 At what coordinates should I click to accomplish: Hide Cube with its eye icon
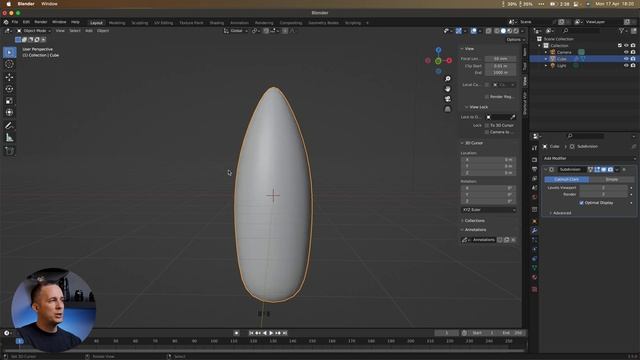(x=626, y=59)
